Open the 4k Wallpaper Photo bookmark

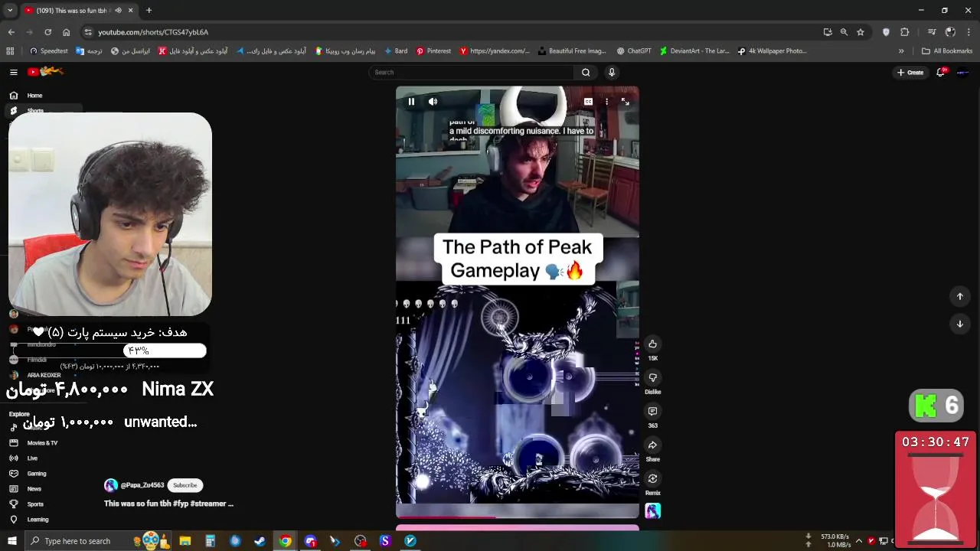tap(773, 51)
